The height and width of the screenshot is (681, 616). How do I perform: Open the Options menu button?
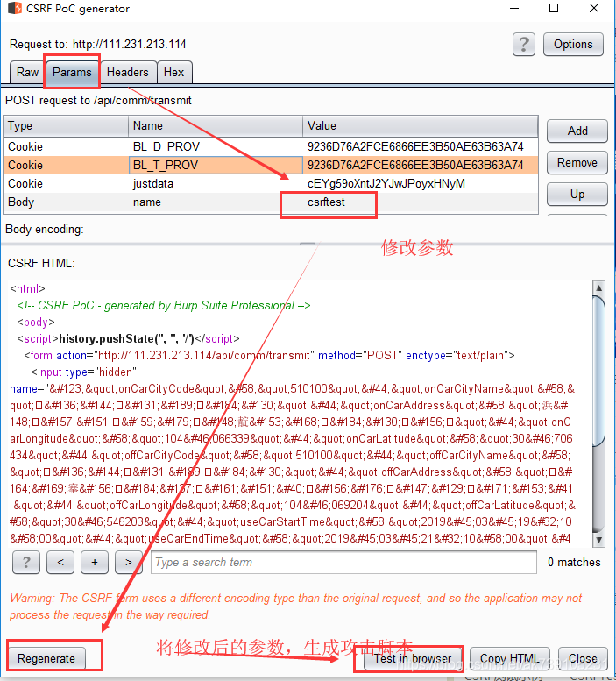click(573, 45)
